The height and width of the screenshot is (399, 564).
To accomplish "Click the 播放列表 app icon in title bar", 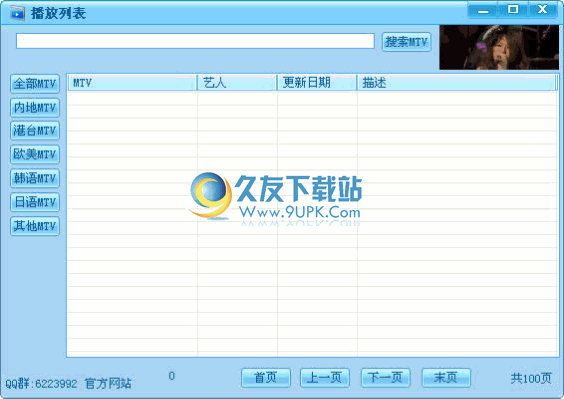I will coord(17,13).
